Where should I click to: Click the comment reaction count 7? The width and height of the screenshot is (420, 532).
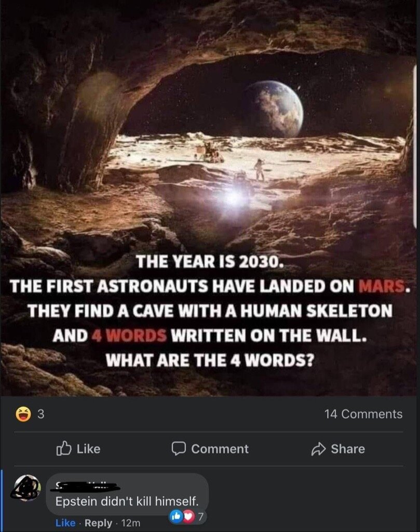pyautogui.click(x=200, y=517)
